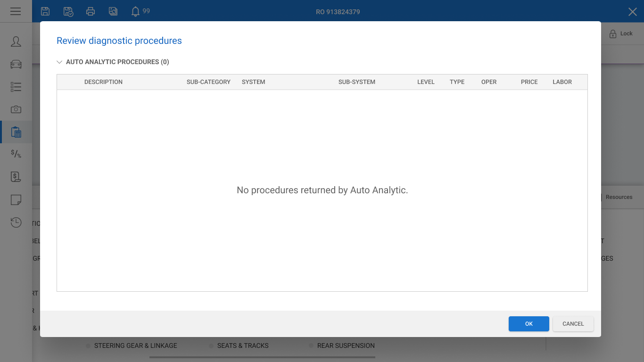Click the OPER column header
The image size is (644, 362).
(x=489, y=82)
